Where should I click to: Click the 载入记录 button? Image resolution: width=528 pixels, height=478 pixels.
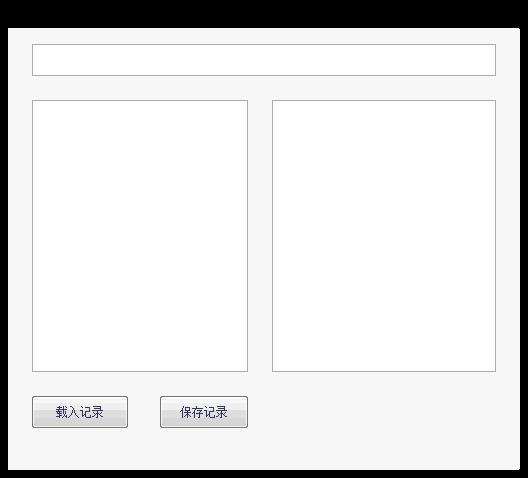(x=80, y=412)
